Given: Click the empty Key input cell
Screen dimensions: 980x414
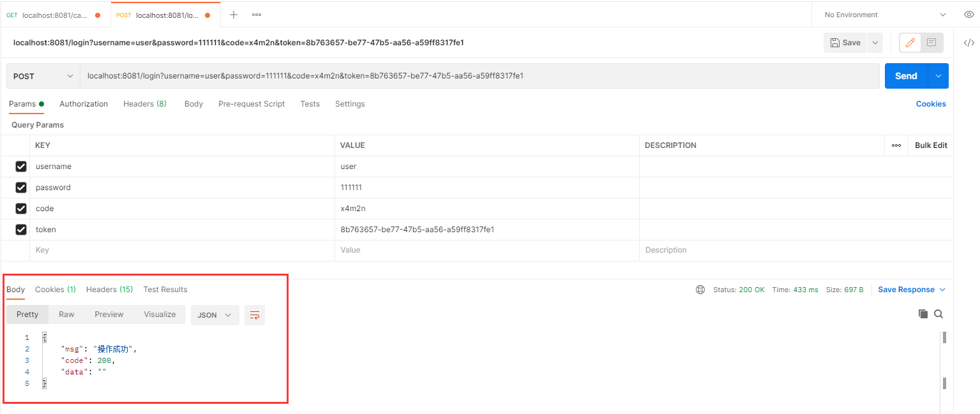Looking at the screenshot, I should [182, 251].
